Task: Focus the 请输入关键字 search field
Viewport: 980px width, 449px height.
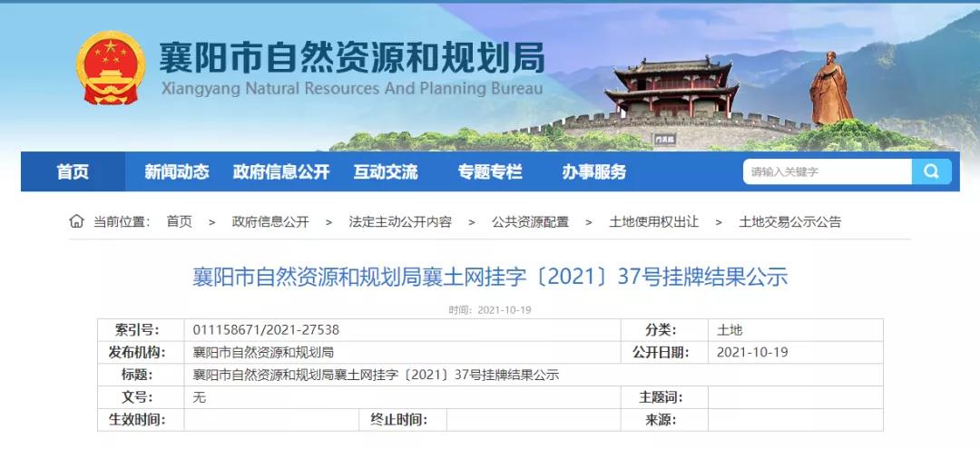Action: coord(827,171)
